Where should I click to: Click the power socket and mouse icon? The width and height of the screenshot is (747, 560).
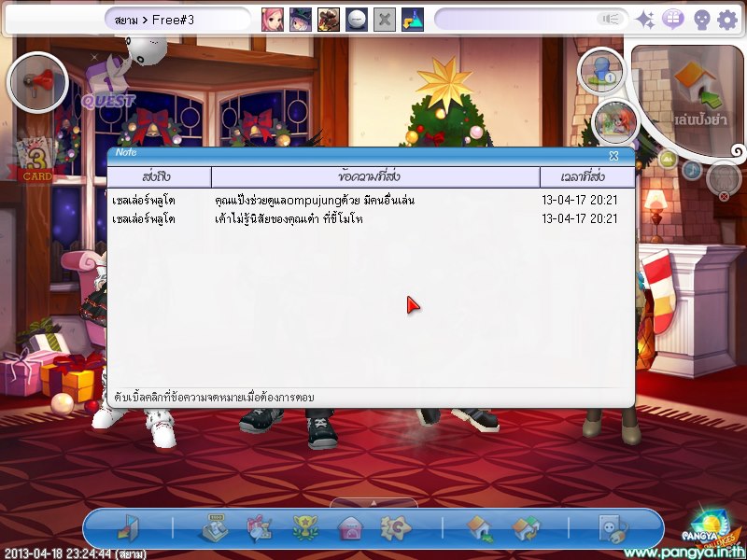[x=613, y=528]
